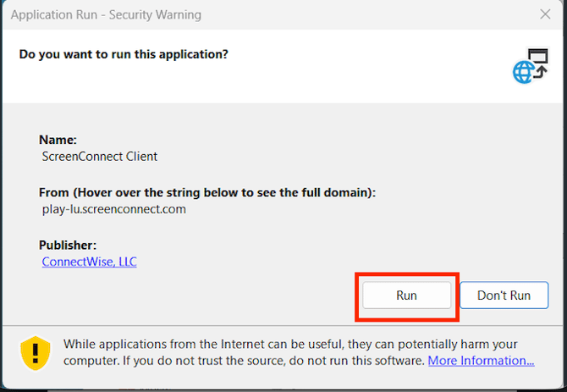Click the yellow warning shield icon
Viewport: 567px width, 392px height.
(36, 352)
